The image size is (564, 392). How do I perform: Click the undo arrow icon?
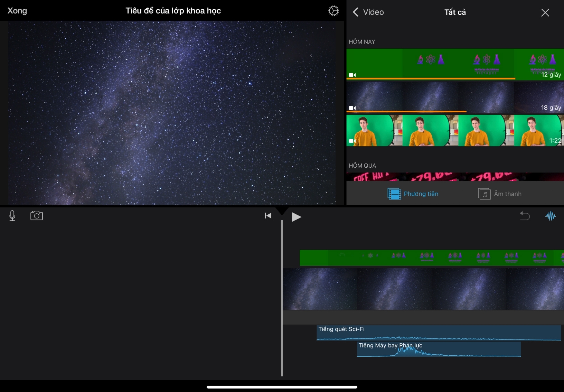[525, 216]
